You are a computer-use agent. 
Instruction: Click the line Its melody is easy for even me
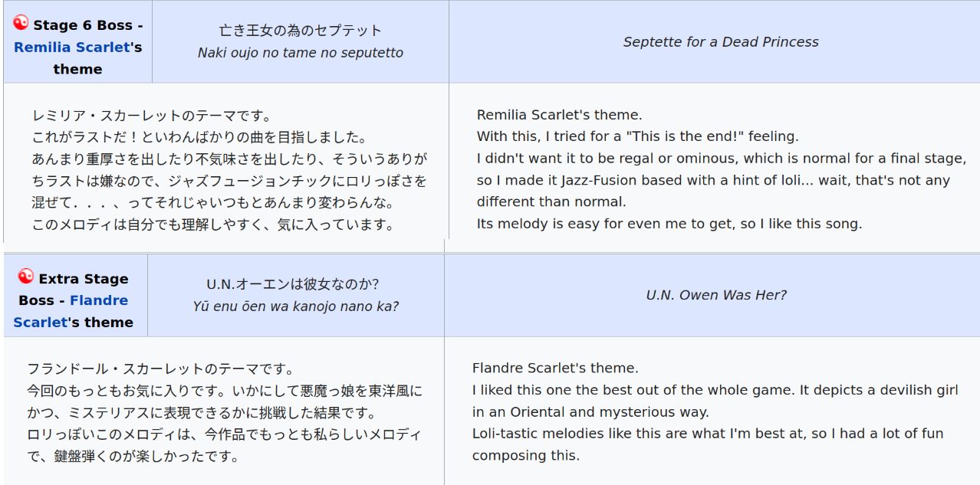[669, 224]
